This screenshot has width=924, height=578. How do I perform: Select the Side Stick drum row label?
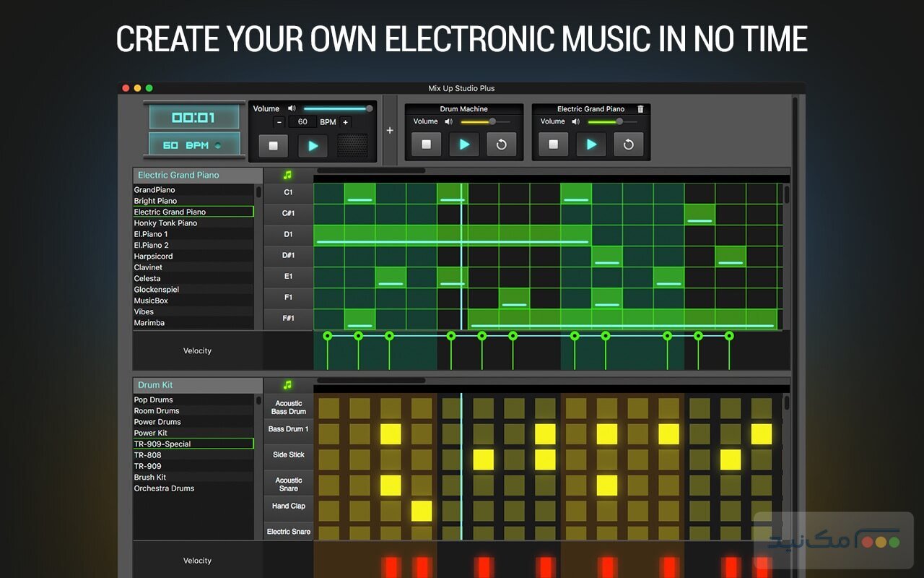pos(288,454)
